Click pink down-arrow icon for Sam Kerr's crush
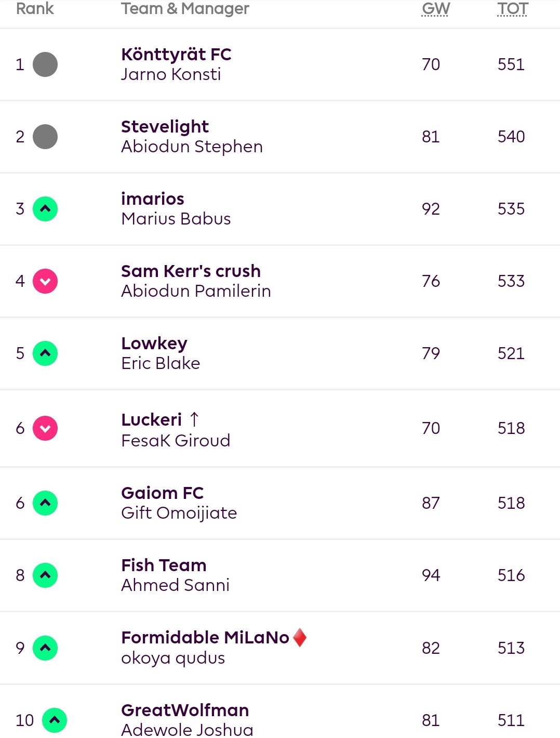Viewport: 560px width, 738px height. 45,281
